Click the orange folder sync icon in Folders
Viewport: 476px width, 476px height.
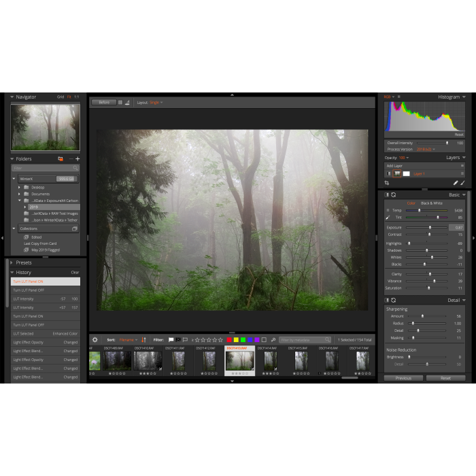[x=61, y=158]
